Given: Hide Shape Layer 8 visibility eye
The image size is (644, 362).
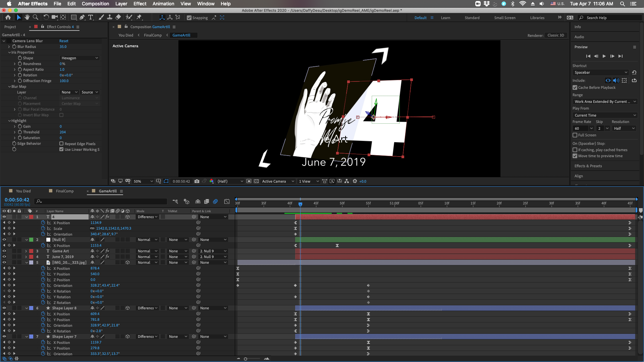Looking at the screenshot, I should pyautogui.click(x=4, y=308).
